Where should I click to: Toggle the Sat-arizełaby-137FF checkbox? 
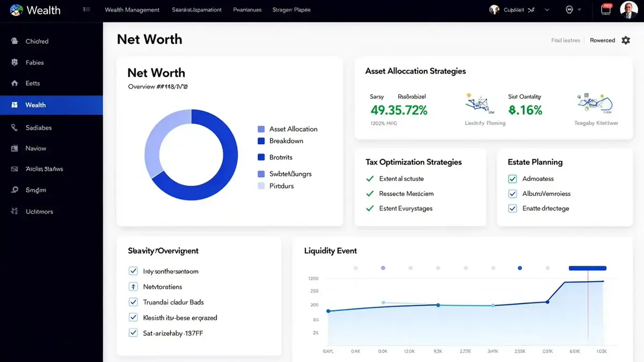(133, 333)
